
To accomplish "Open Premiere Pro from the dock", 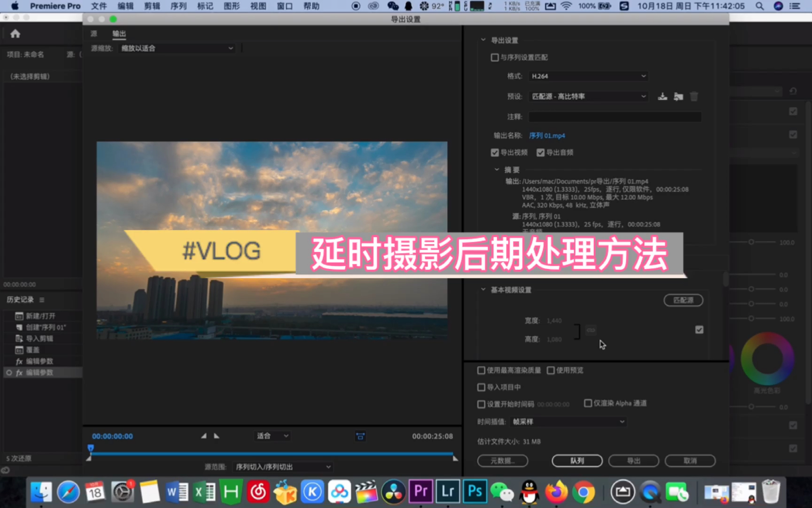I will click(x=421, y=492).
